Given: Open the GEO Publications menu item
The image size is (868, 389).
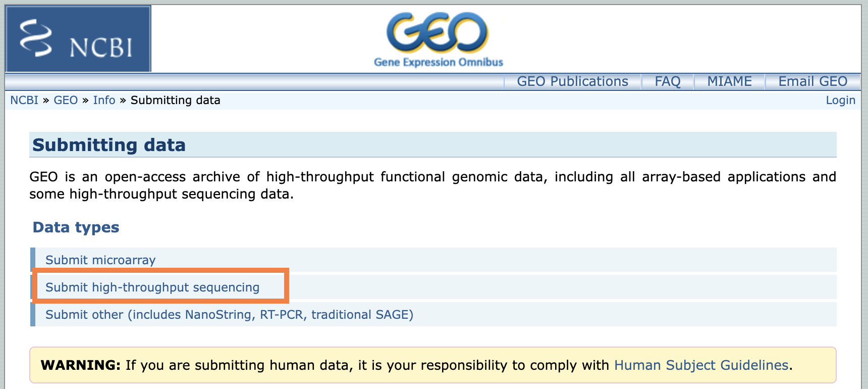Looking at the screenshot, I should (x=572, y=81).
